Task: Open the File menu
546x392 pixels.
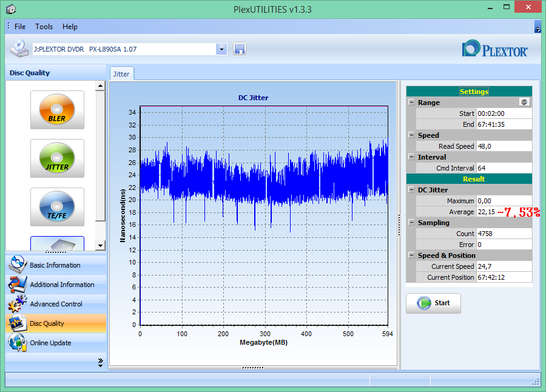Action: [20, 27]
